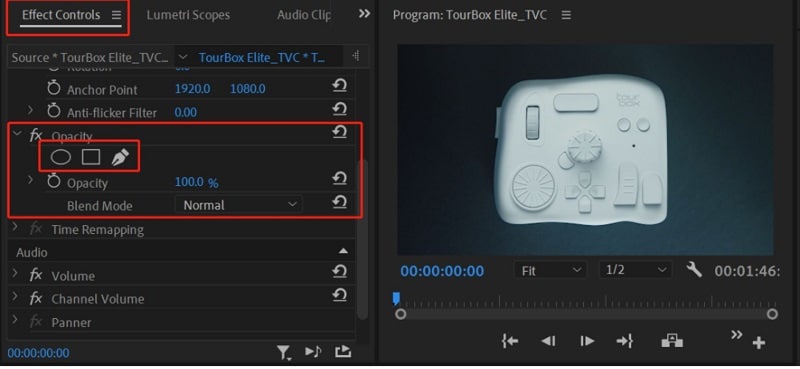
Task: Select the 4-point polygon mask tool
Action: (x=91, y=157)
